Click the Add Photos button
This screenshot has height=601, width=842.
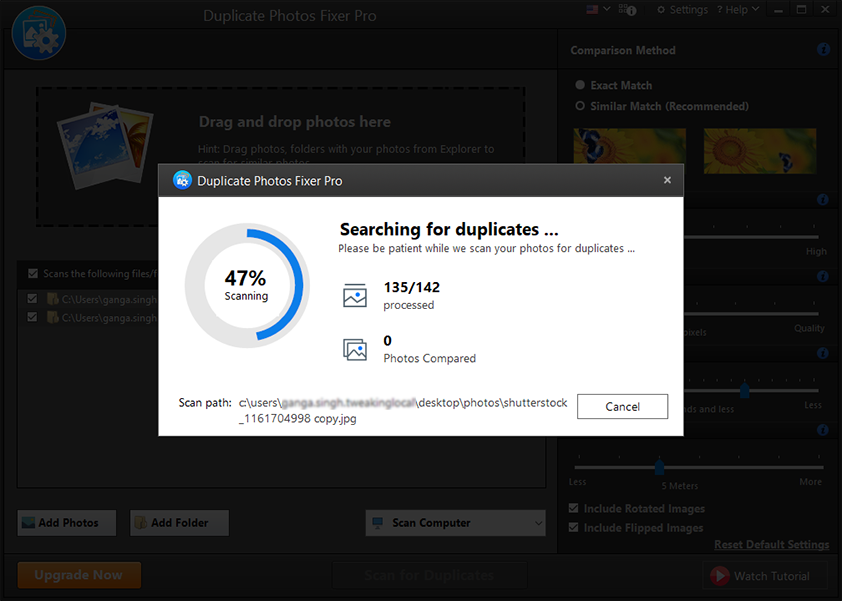(x=67, y=523)
